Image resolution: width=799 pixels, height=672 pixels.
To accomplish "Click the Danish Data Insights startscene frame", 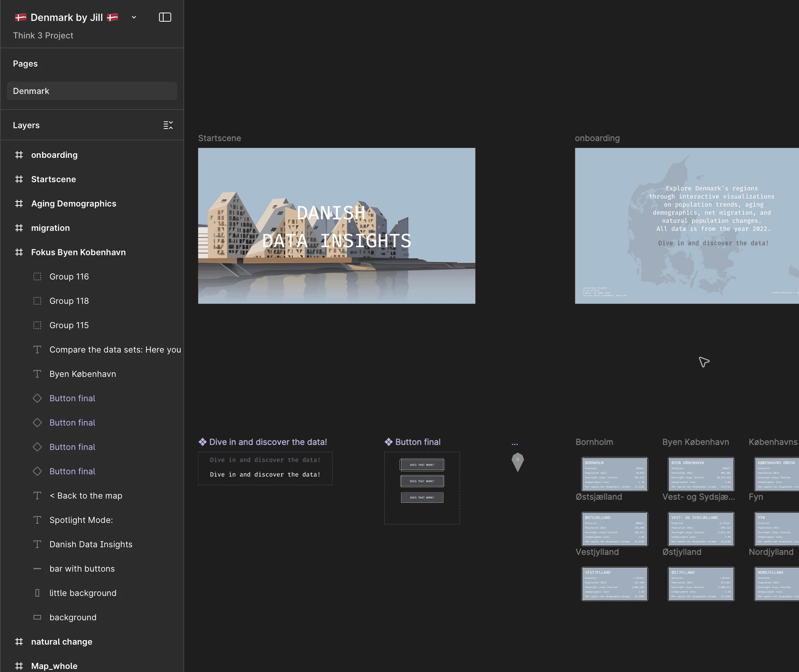I will click(336, 226).
